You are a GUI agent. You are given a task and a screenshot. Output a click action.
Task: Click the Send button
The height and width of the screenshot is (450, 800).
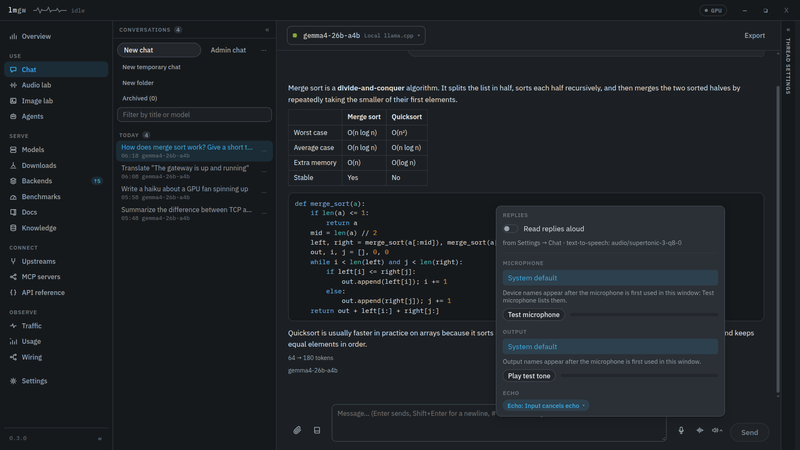click(749, 432)
